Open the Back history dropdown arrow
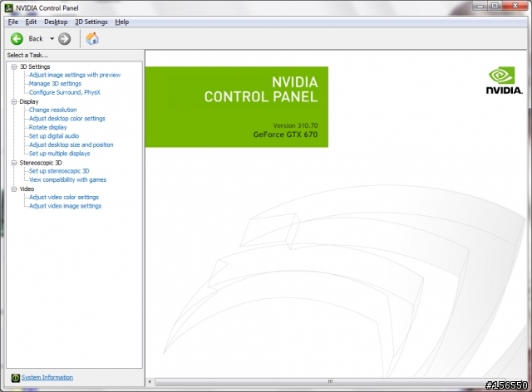 (x=52, y=39)
